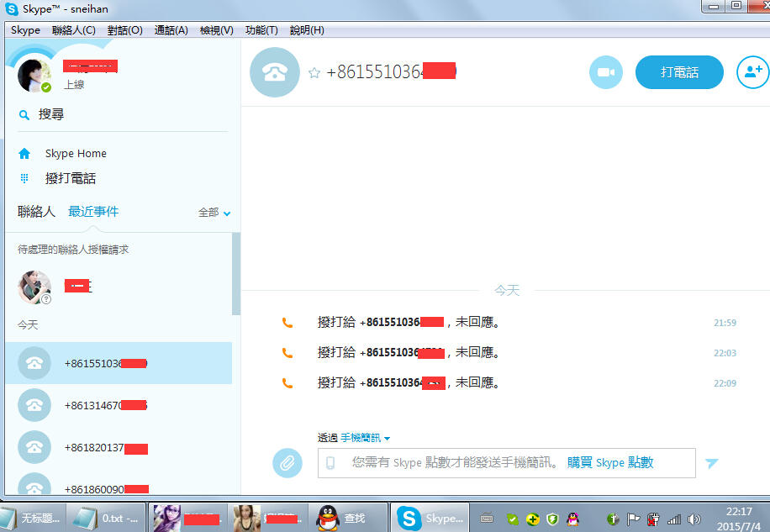Open the 全部 filter dropdown
The image size is (770, 532).
[x=214, y=213]
